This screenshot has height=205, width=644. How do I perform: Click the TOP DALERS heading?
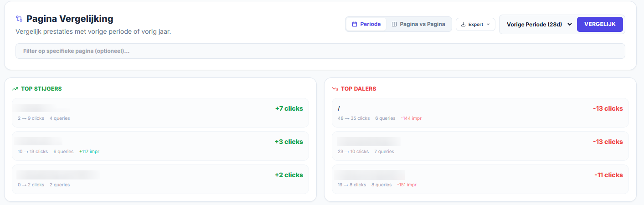[359, 89]
